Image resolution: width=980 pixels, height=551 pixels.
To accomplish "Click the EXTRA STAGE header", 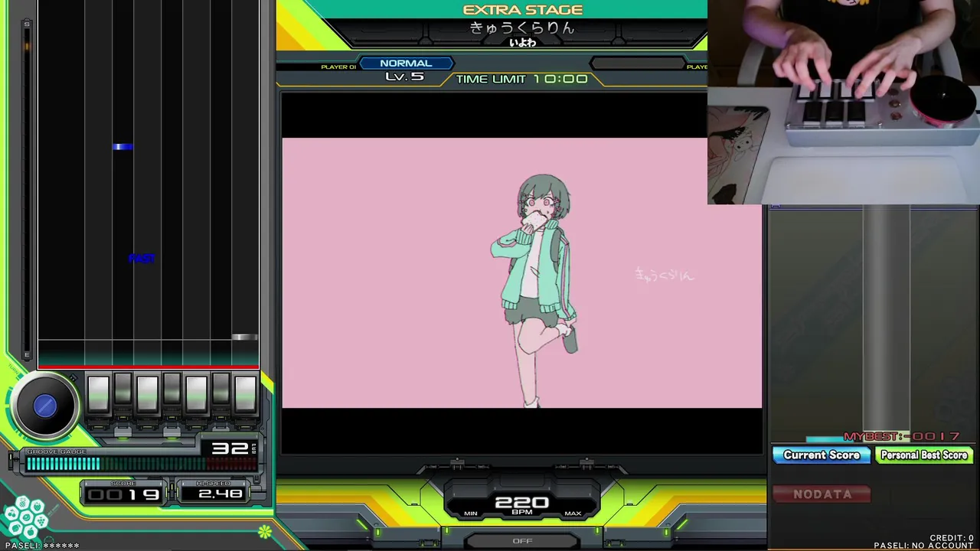I will (x=523, y=9).
